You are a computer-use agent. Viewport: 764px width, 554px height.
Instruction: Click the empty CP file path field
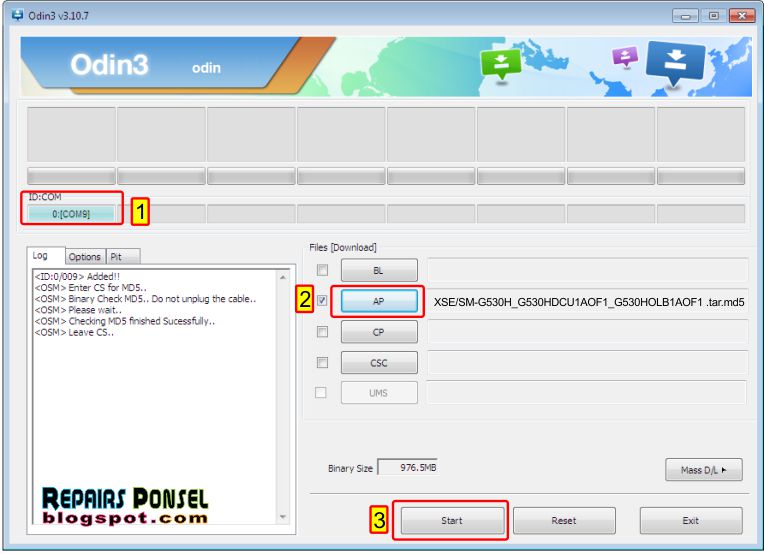pyautogui.click(x=588, y=332)
